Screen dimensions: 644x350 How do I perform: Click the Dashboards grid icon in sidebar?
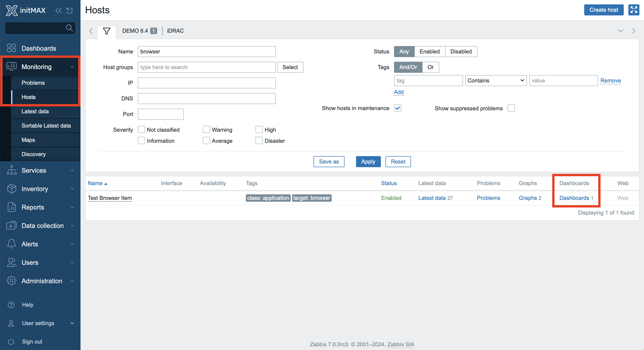(x=11, y=48)
